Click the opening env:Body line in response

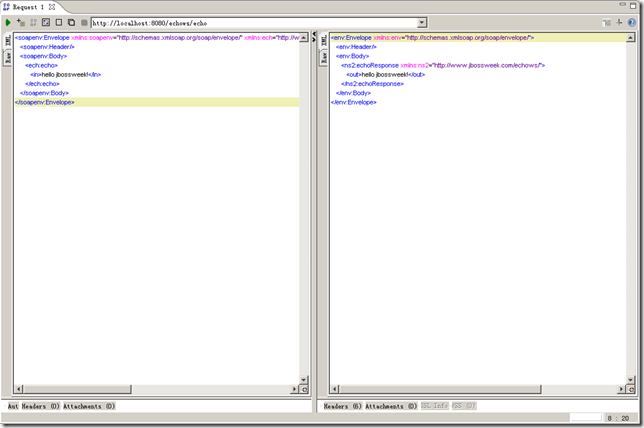coord(352,56)
